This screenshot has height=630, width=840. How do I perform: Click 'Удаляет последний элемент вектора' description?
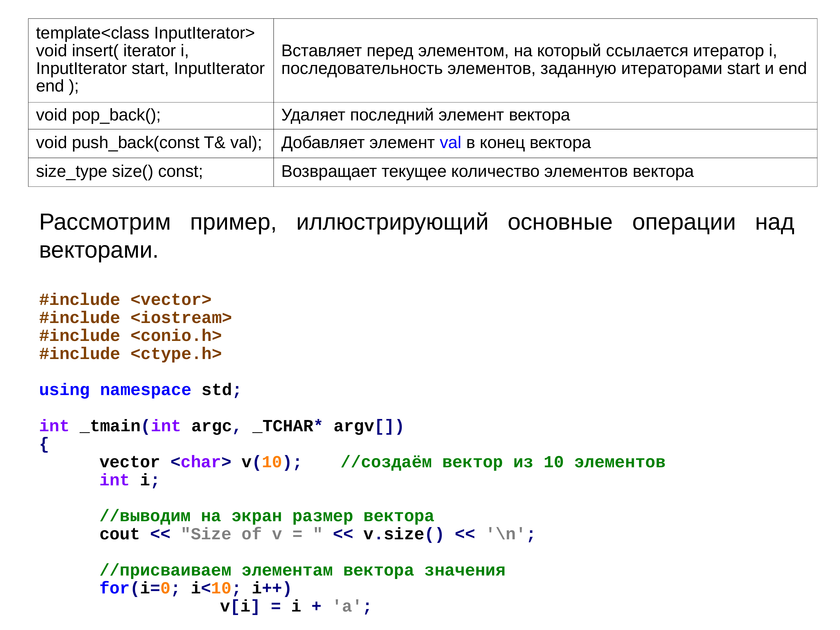[425, 115]
